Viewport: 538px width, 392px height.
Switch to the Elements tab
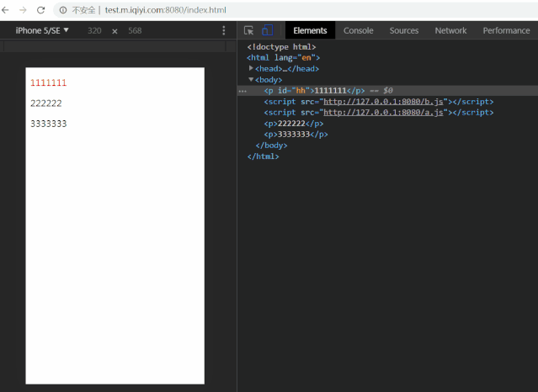[310, 30]
